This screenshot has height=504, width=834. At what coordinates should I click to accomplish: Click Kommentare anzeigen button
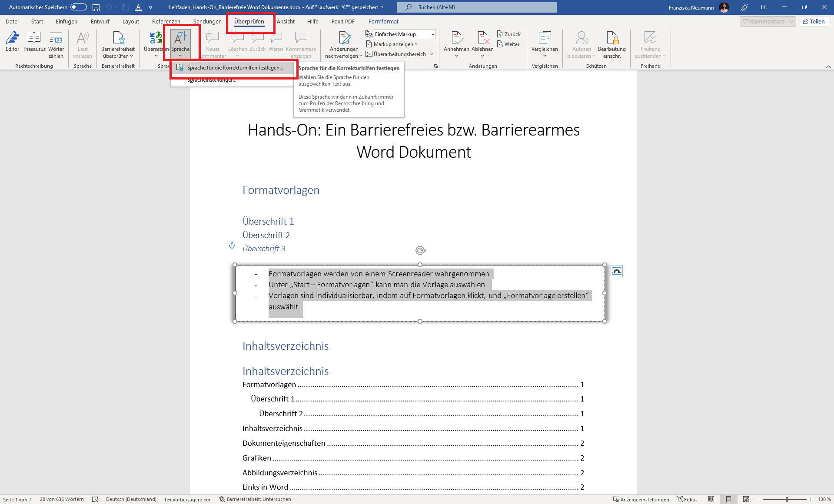click(x=301, y=44)
